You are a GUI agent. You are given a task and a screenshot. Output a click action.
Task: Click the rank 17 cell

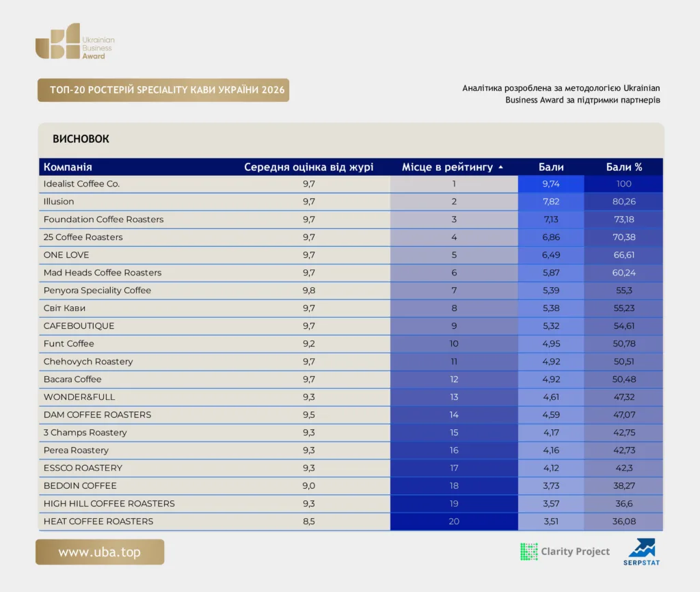click(x=454, y=468)
